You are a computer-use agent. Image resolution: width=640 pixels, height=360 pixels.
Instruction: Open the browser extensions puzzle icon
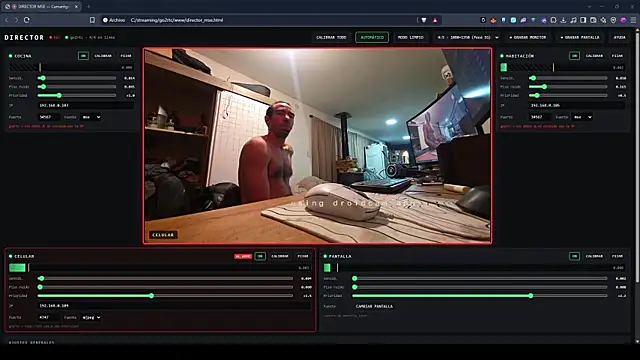pos(553,20)
